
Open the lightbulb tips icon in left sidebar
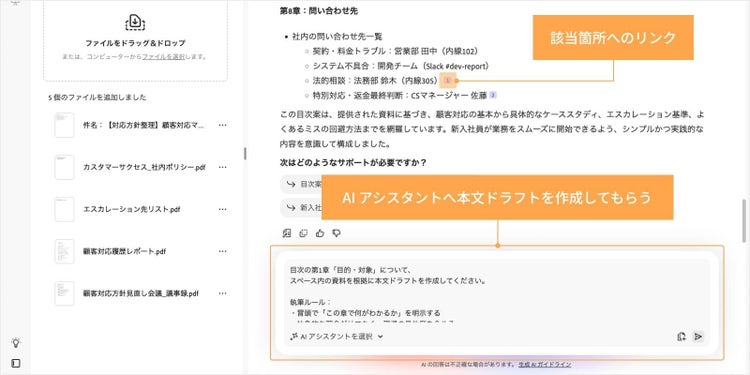point(16,342)
